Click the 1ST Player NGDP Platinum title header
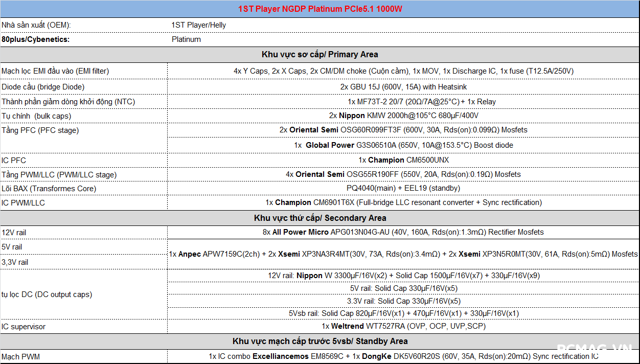 319,9
